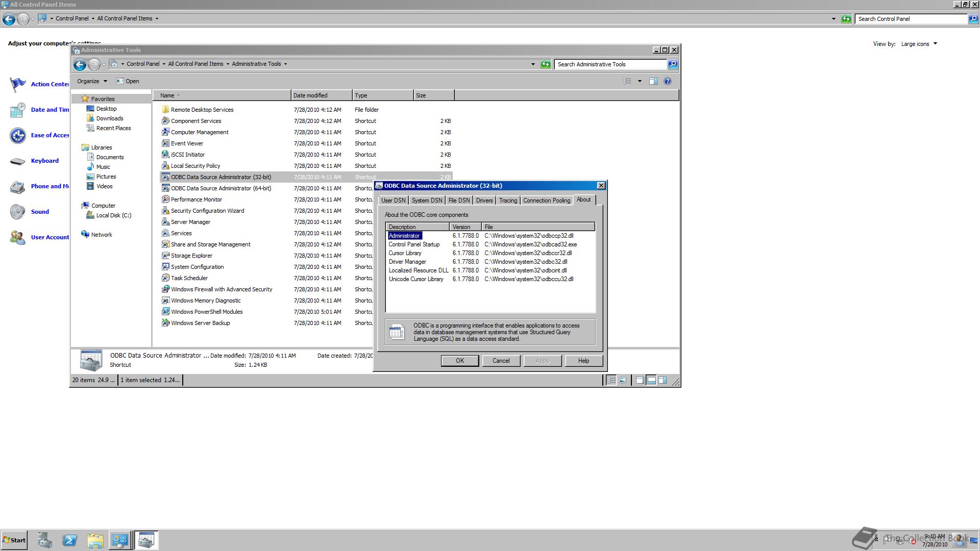The width and height of the screenshot is (980, 551).
Task: Click the Open toolbar button
Action: point(128,81)
